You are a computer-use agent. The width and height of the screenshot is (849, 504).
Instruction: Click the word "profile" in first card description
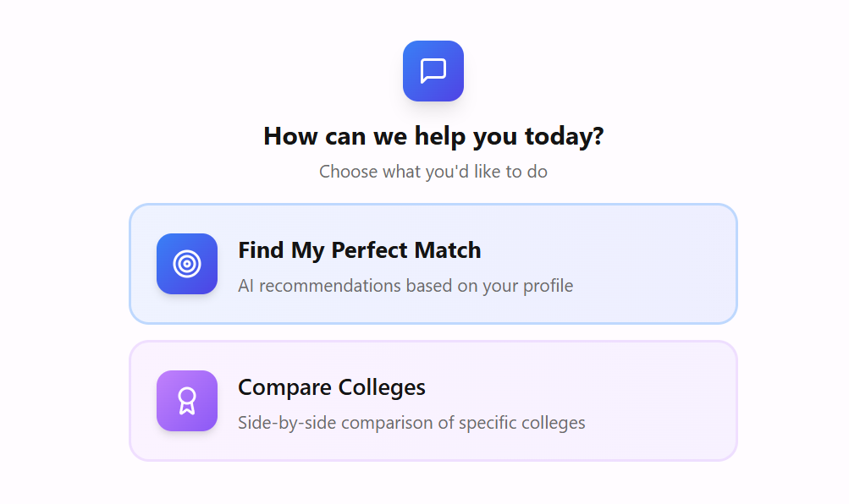pyautogui.click(x=547, y=286)
